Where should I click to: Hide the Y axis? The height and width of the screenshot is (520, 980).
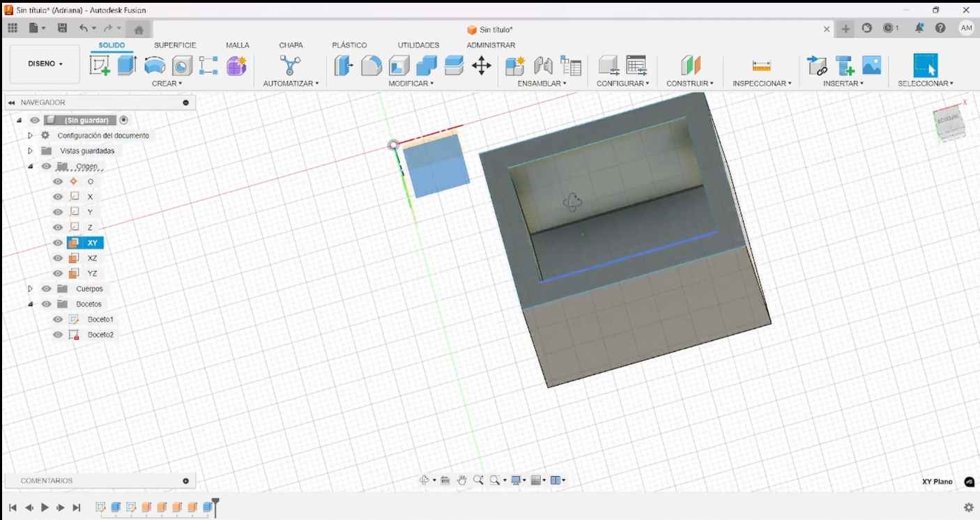[x=58, y=212]
